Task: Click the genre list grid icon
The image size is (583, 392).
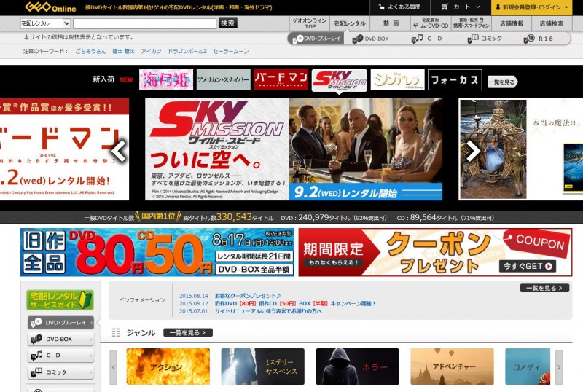Action: [x=116, y=332]
